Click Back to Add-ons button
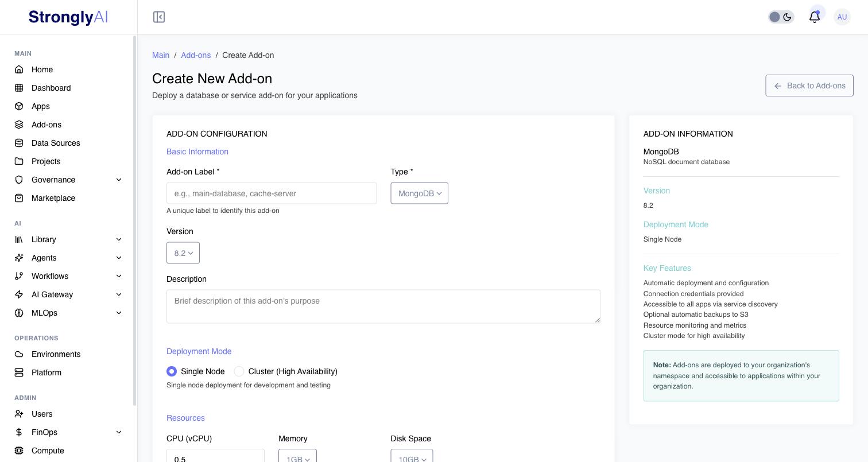This screenshot has width=868, height=462. (809, 86)
